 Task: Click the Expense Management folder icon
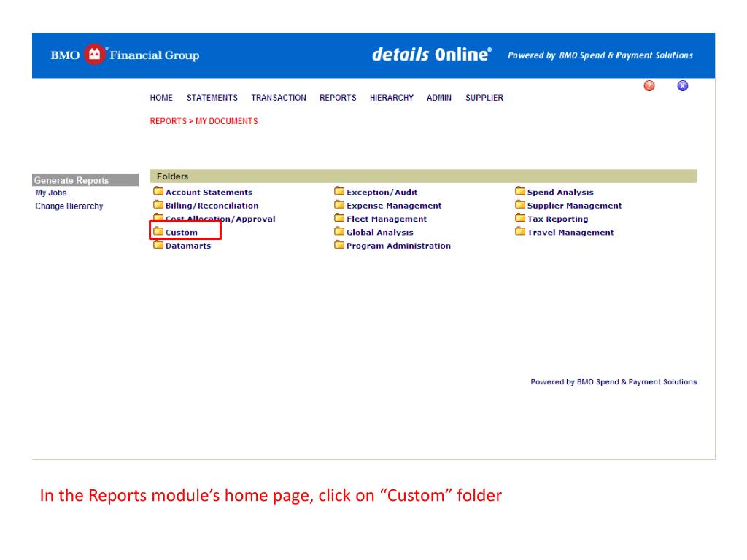(339, 205)
